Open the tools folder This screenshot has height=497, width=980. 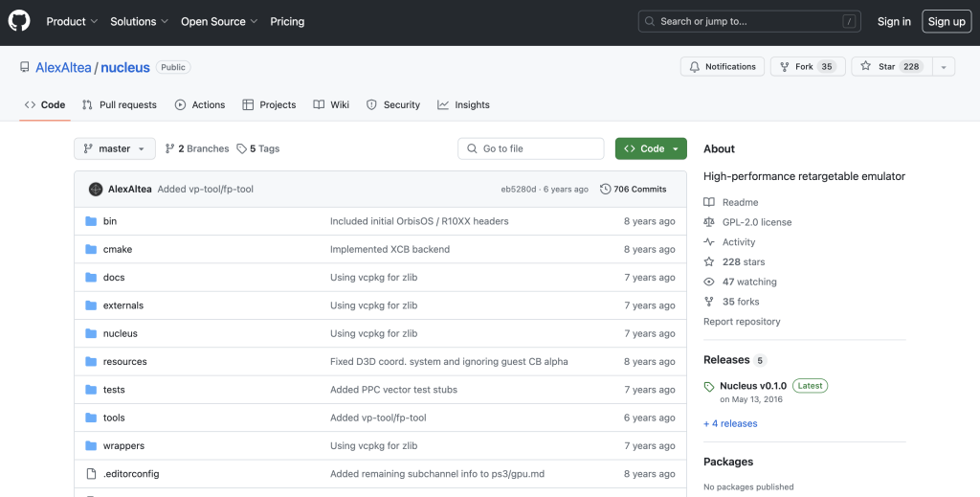tap(114, 418)
